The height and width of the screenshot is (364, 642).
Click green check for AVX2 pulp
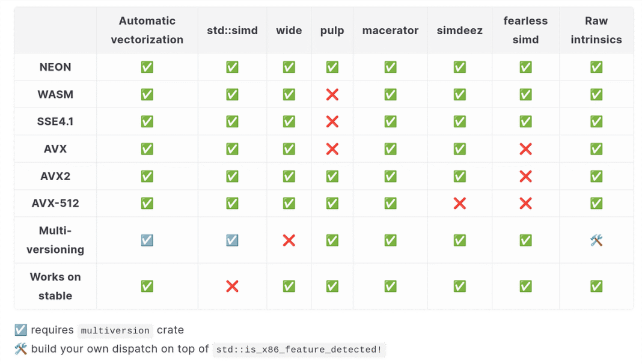click(332, 176)
